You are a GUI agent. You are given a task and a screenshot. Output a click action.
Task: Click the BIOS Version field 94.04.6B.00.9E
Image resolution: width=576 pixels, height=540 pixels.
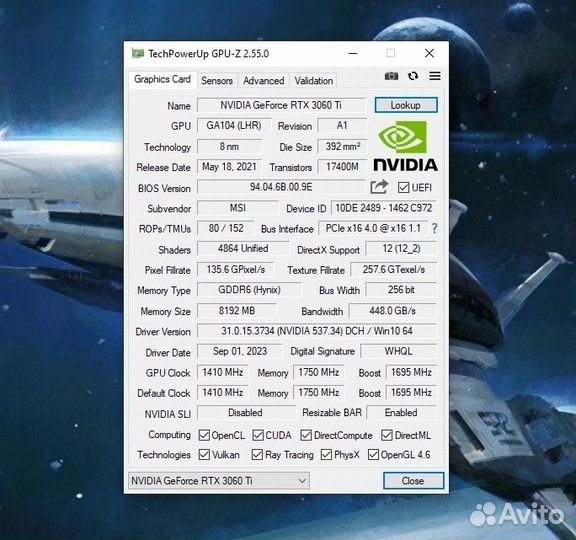[x=281, y=187]
